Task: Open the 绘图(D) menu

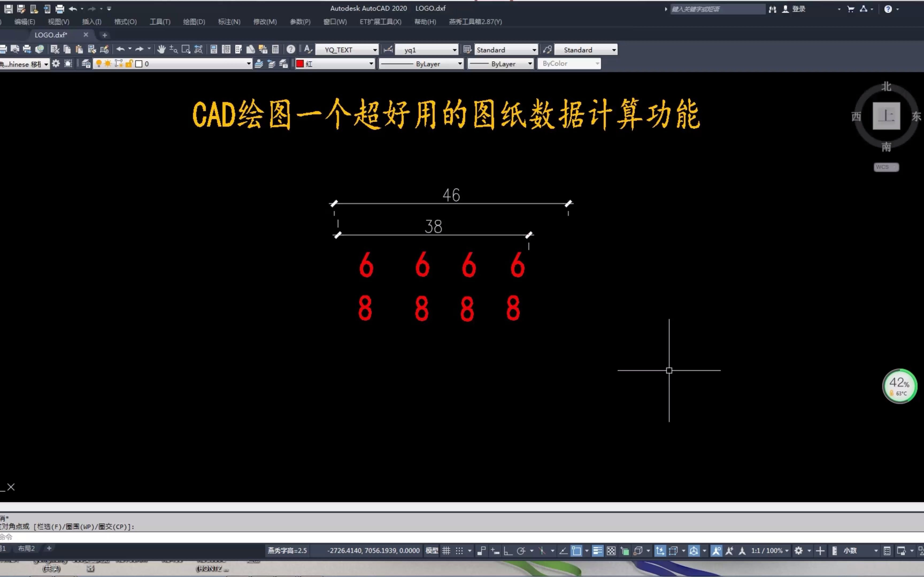Action: (x=193, y=21)
